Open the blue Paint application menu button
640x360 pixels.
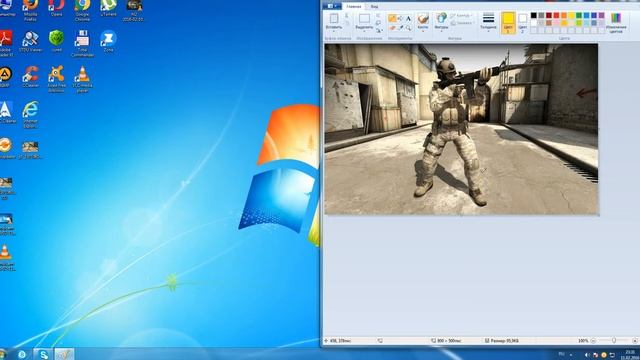click(x=331, y=6)
